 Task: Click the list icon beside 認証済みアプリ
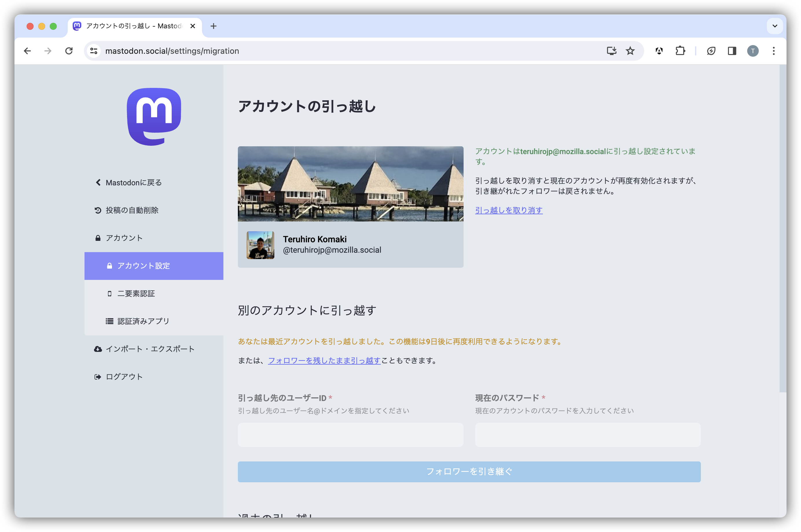point(109,321)
